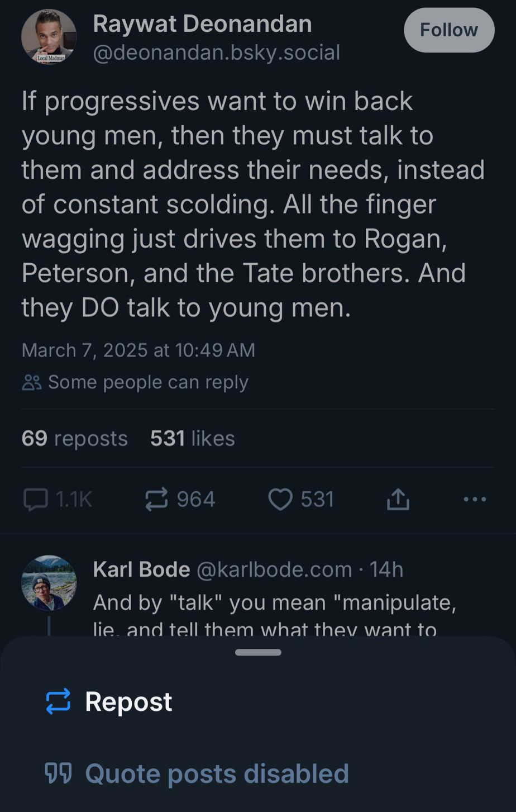This screenshot has height=812, width=516.
Task: Click the reply speech bubble icon
Action: 35,499
